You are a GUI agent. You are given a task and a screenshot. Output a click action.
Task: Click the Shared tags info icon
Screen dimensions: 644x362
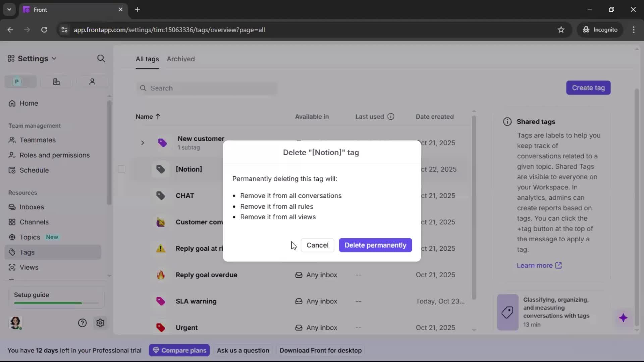click(x=506, y=121)
